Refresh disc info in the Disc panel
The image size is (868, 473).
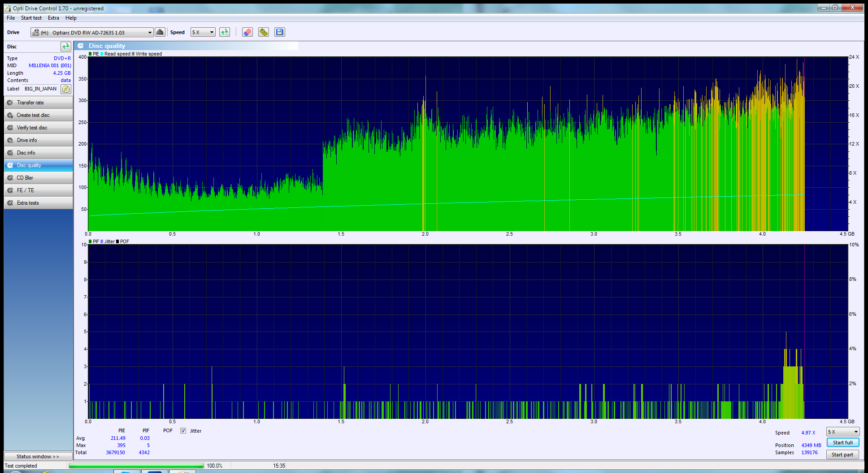[x=65, y=47]
